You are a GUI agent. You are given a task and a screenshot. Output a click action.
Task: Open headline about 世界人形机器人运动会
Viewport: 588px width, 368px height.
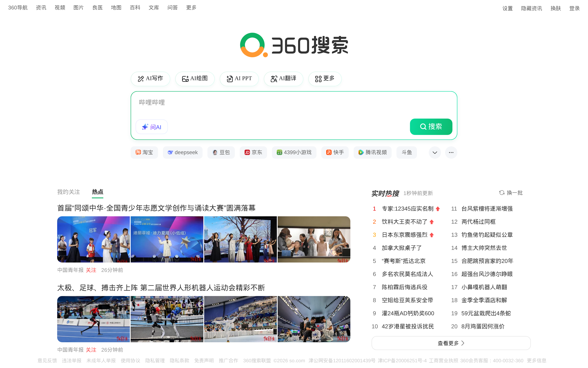click(161, 288)
